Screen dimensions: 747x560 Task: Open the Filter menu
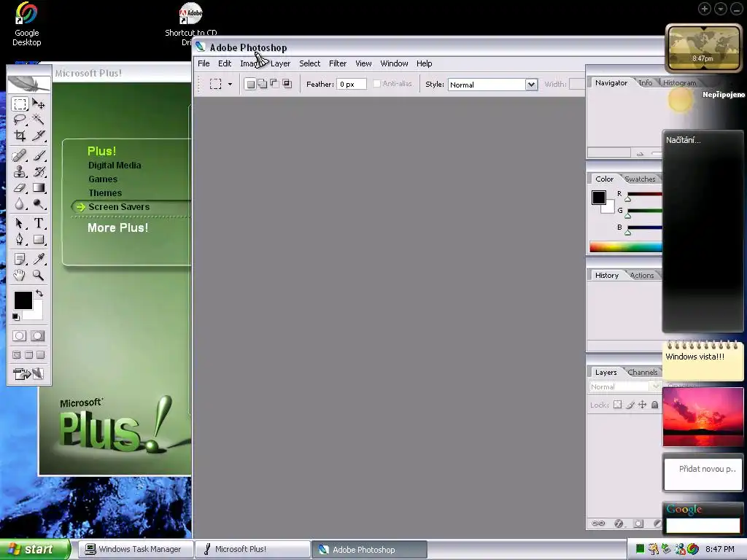pos(337,63)
